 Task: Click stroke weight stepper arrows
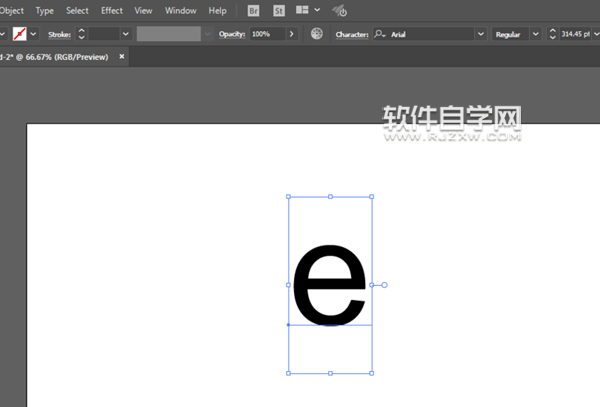coord(81,34)
